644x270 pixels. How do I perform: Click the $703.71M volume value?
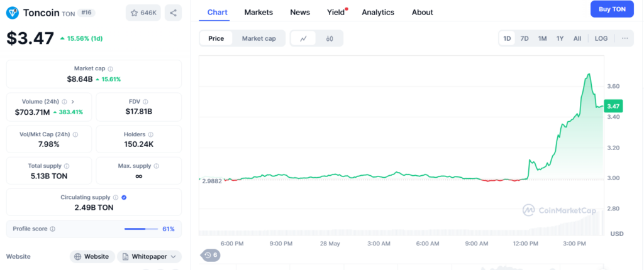point(33,112)
